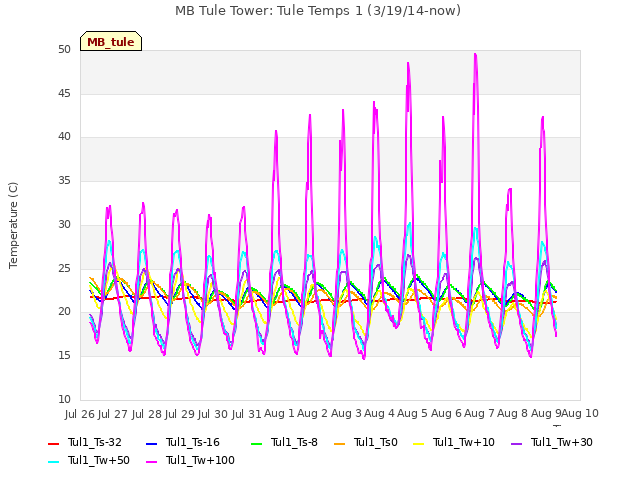Image resolution: width=640 pixels, height=480 pixels.
Task: Click the magenta peak near 48 degrees on Aug 5
Action: (408, 64)
